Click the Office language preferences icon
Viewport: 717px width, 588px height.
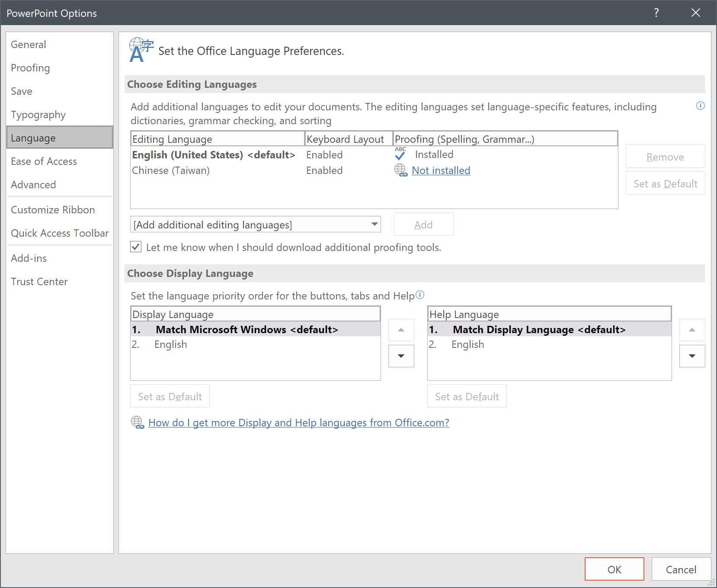[x=141, y=50]
